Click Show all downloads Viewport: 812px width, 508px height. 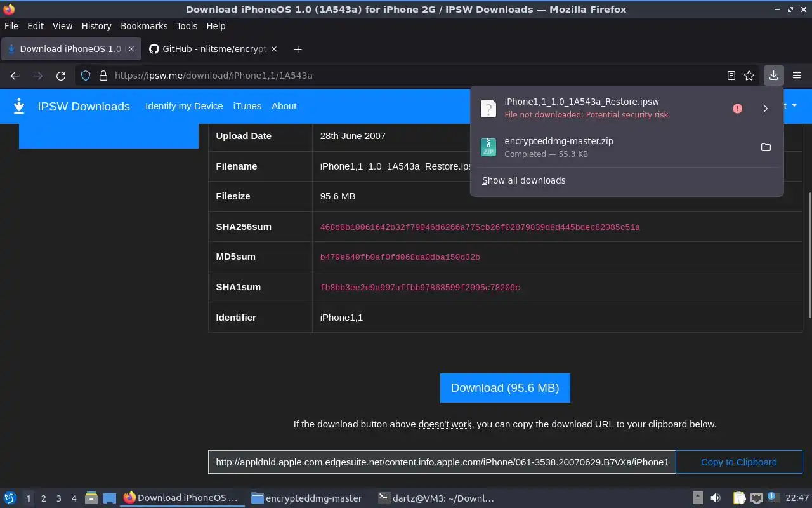pos(524,180)
